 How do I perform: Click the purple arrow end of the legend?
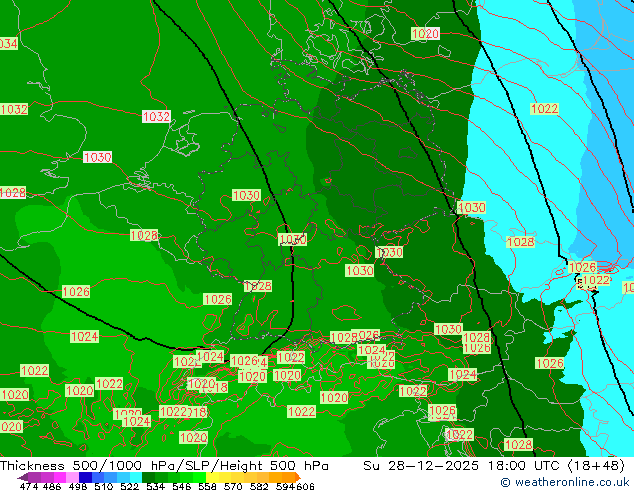coord(23,477)
